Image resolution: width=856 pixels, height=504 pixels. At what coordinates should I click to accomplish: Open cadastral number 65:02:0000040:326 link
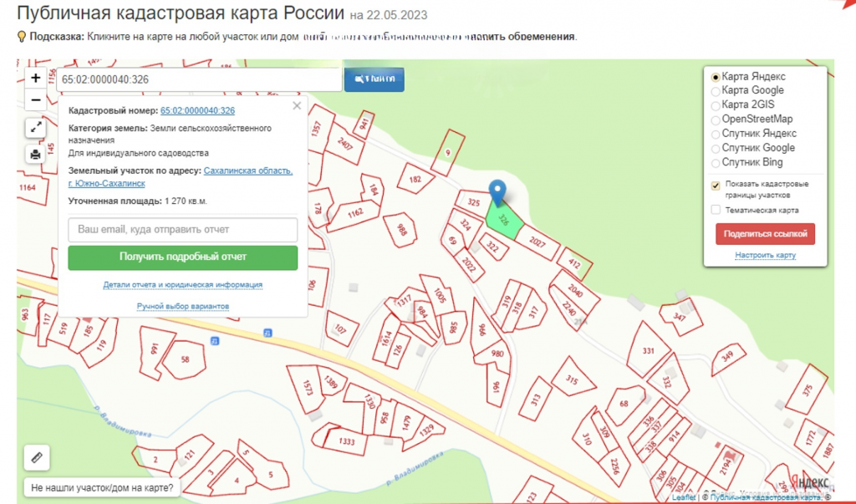coord(197,110)
